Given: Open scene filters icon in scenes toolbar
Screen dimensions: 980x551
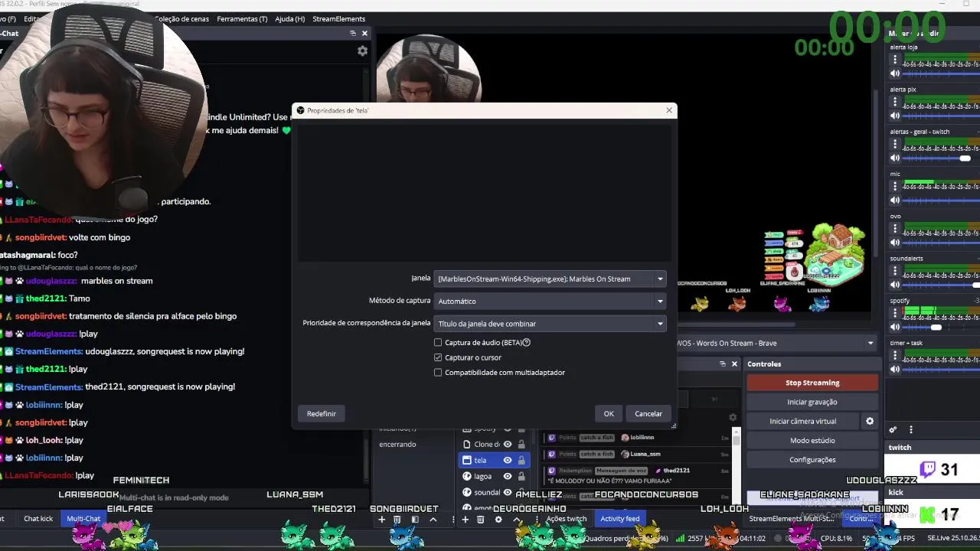Looking at the screenshot, I should (415, 520).
